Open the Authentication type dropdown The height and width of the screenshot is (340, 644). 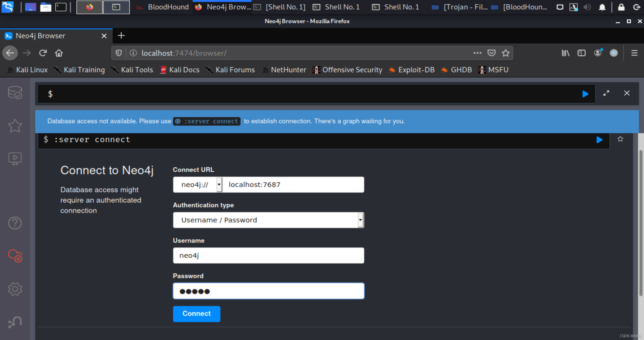268,220
